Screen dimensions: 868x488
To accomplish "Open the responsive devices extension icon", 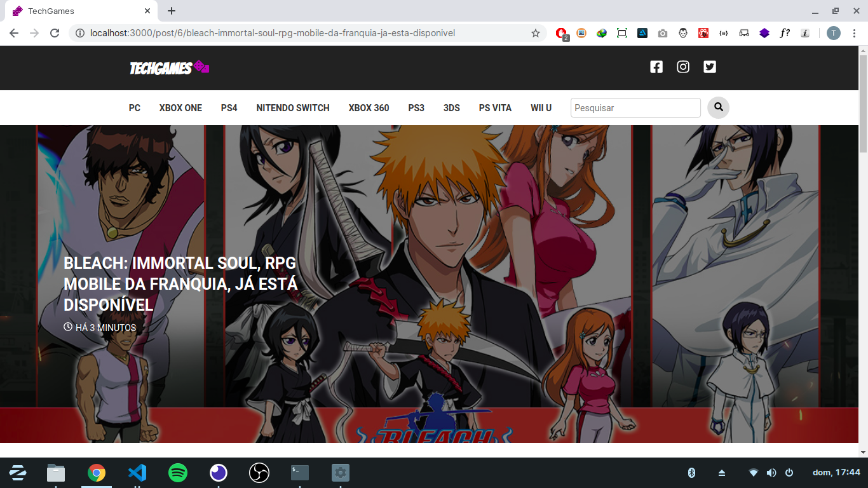I will pyautogui.click(x=744, y=33).
